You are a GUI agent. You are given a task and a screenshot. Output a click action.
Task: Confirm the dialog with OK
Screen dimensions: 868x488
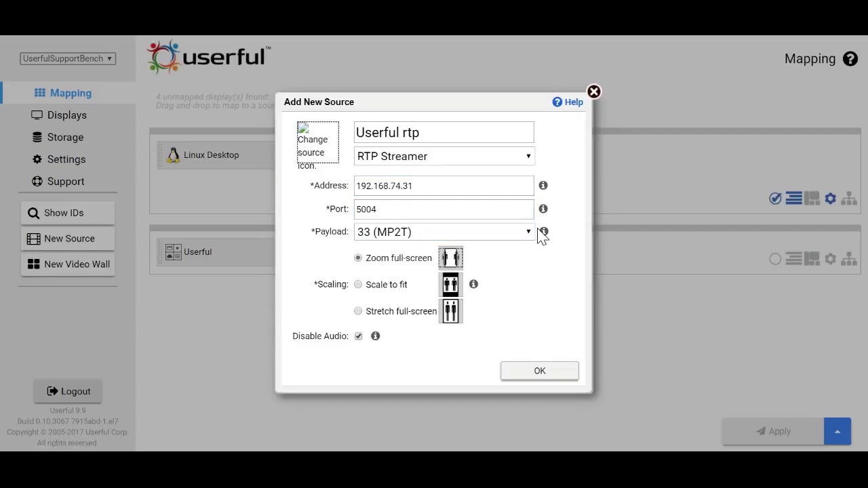point(540,371)
